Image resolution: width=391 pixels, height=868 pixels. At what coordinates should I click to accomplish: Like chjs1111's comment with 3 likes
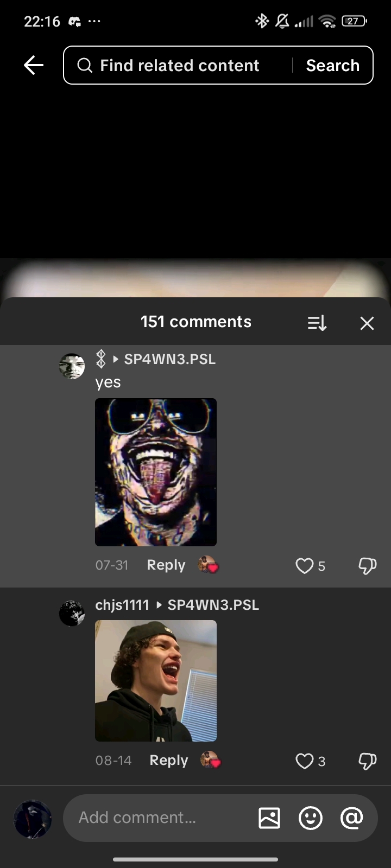(x=305, y=761)
